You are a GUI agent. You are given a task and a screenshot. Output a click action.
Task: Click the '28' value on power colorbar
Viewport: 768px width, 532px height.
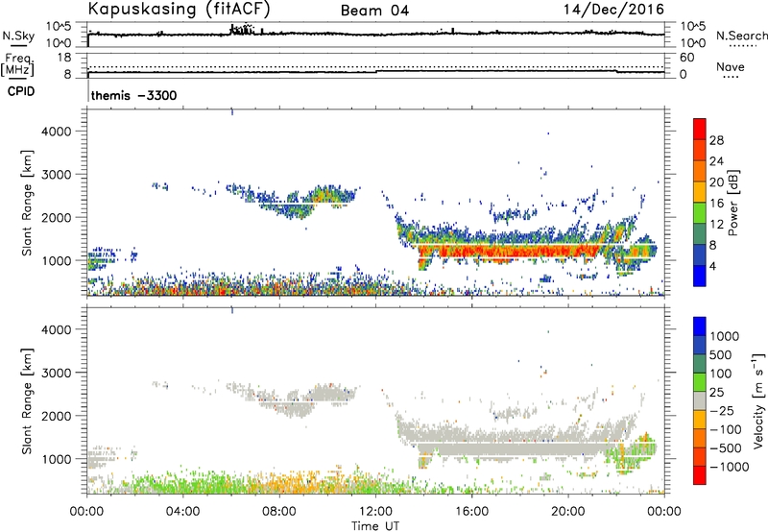pyautogui.click(x=716, y=140)
